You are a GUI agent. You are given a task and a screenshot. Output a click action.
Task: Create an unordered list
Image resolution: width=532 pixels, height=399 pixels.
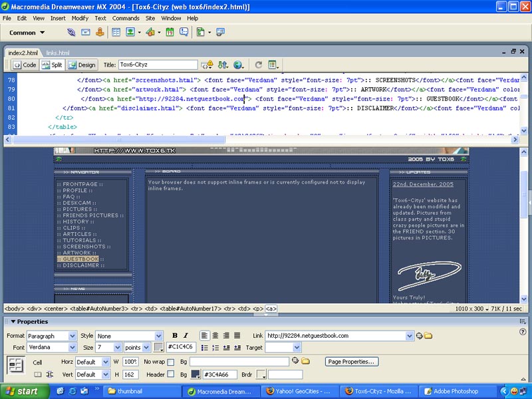[x=205, y=347]
